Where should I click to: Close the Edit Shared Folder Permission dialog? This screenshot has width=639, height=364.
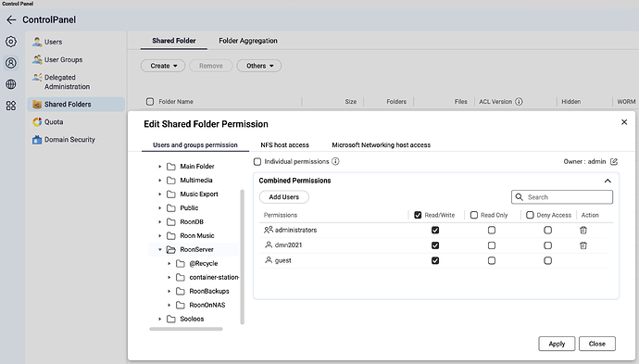[624, 122]
